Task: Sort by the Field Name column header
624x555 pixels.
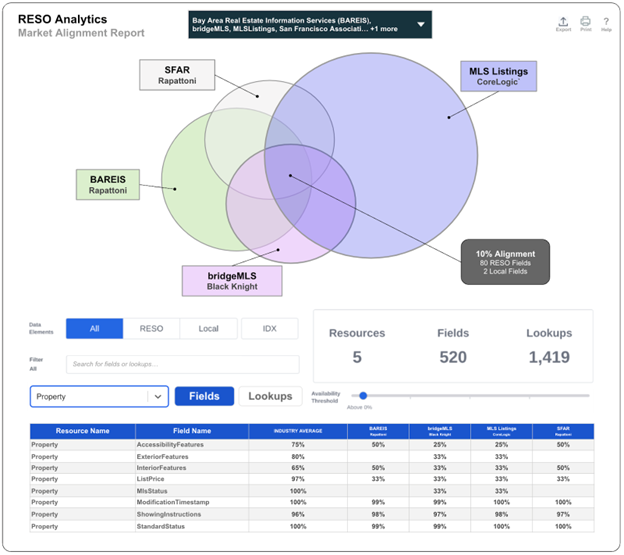Action: [x=193, y=432]
